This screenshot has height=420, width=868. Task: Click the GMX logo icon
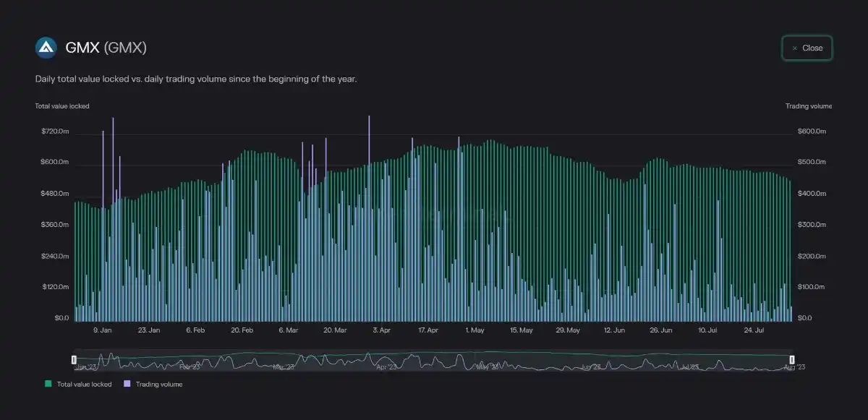(46, 48)
